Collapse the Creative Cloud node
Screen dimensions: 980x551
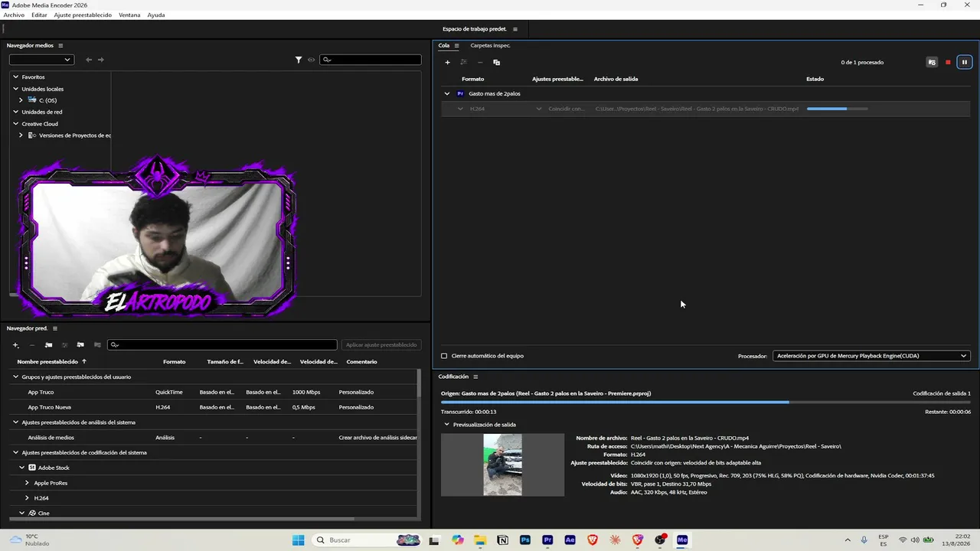15,124
